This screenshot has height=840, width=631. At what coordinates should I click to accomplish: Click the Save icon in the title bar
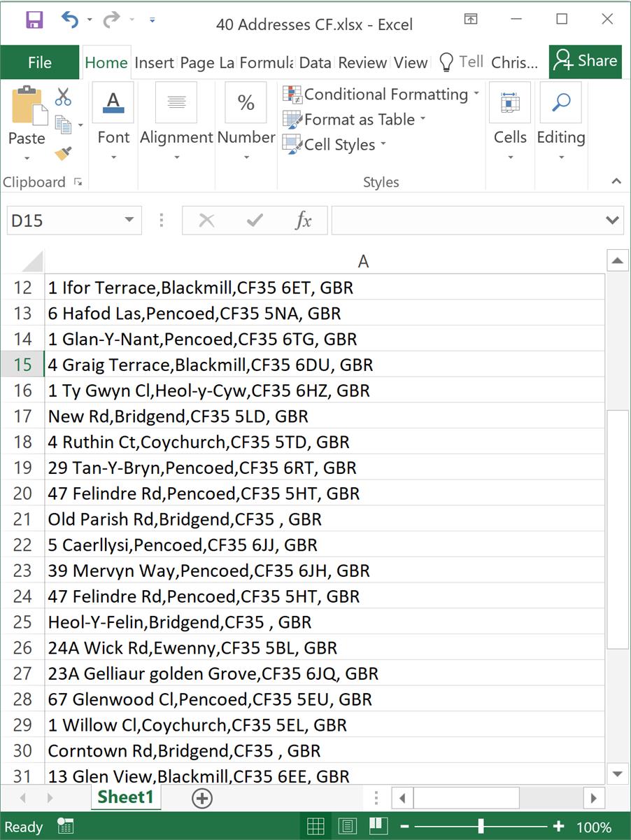pos(34,20)
